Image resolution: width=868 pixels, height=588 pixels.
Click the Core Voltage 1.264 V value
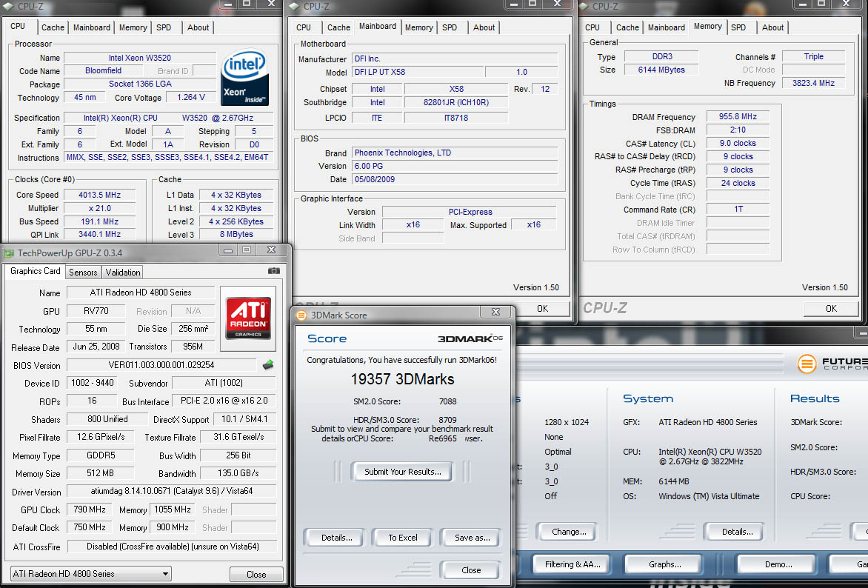click(191, 97)
